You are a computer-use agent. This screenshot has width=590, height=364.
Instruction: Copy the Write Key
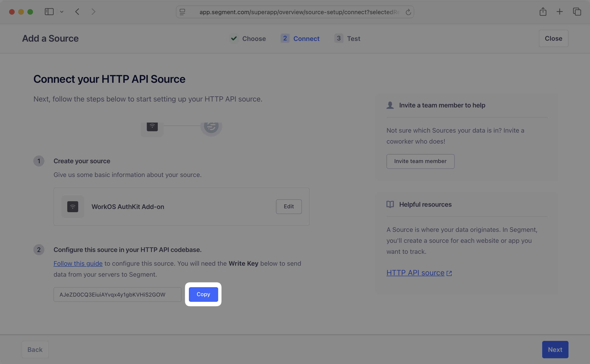coord(203,294)
